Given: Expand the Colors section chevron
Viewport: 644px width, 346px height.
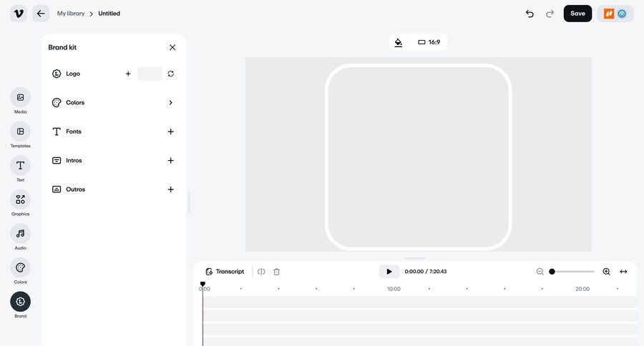Looking at the screenshot, I should (171, 103).
